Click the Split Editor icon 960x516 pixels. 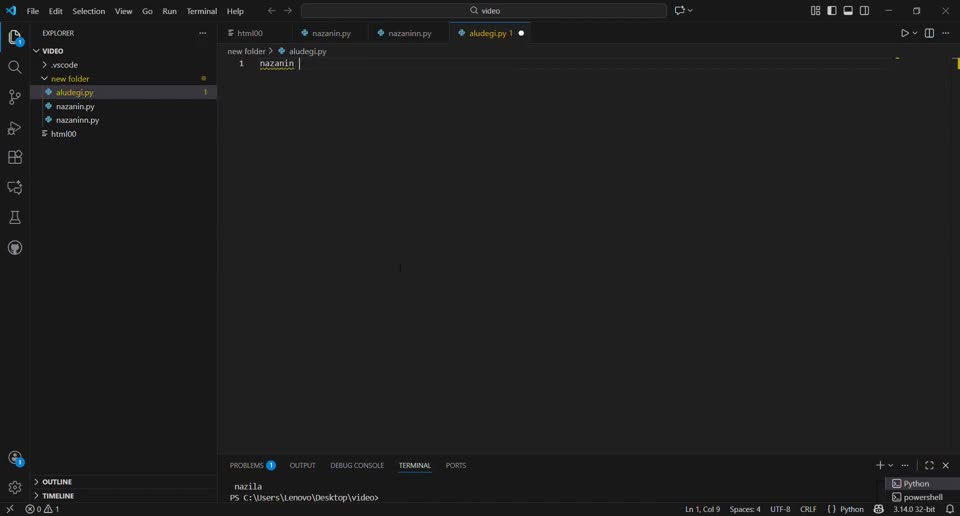(929, 33)
